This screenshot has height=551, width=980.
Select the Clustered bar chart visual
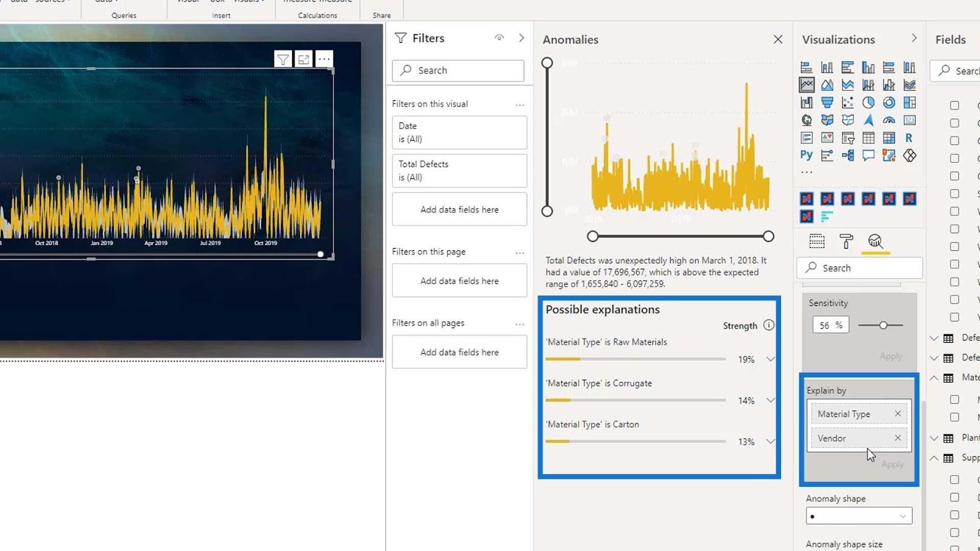coord(848,67)
